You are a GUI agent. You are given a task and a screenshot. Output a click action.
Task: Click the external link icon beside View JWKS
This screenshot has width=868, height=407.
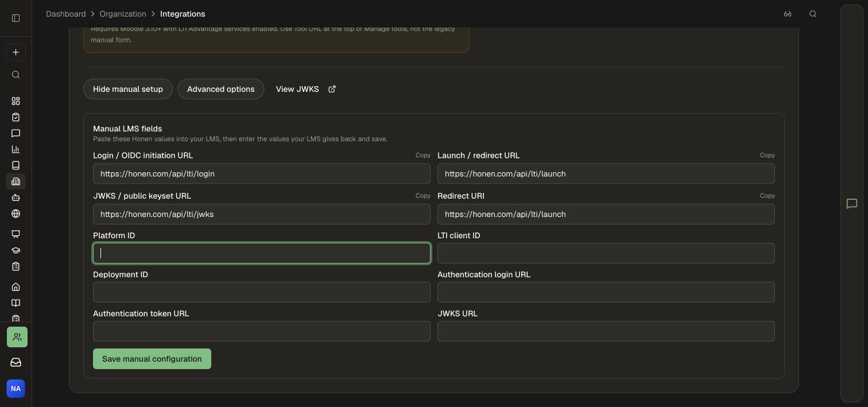pos(332,89)
